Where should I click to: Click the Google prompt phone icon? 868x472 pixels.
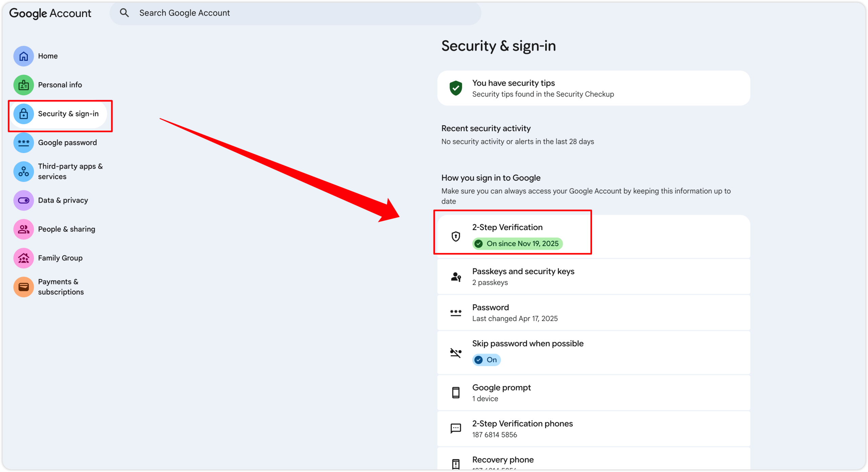click(x=456, y=393)
